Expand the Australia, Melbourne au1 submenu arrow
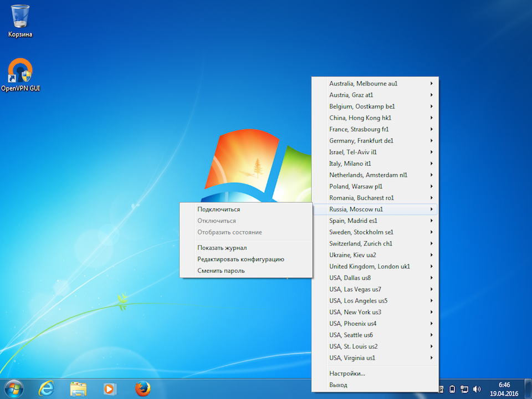Image resolution: width=532 pixels, height=399 pixels. (x=431, y=84)
